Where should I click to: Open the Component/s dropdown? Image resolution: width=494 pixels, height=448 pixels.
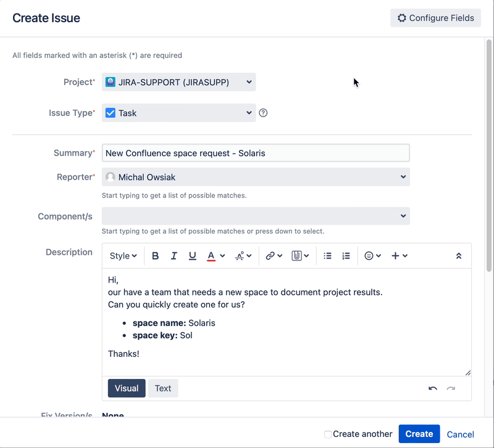256,216
